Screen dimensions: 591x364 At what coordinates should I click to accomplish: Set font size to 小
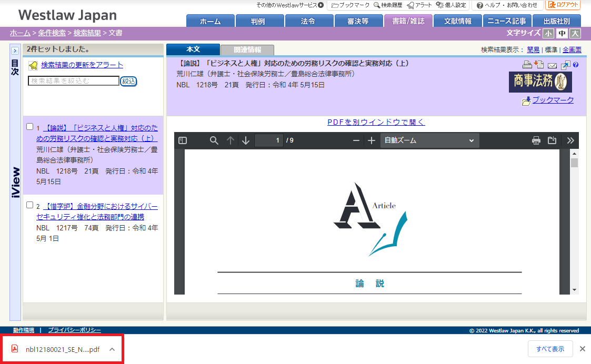pyautogui.click(x=548, y=33)
